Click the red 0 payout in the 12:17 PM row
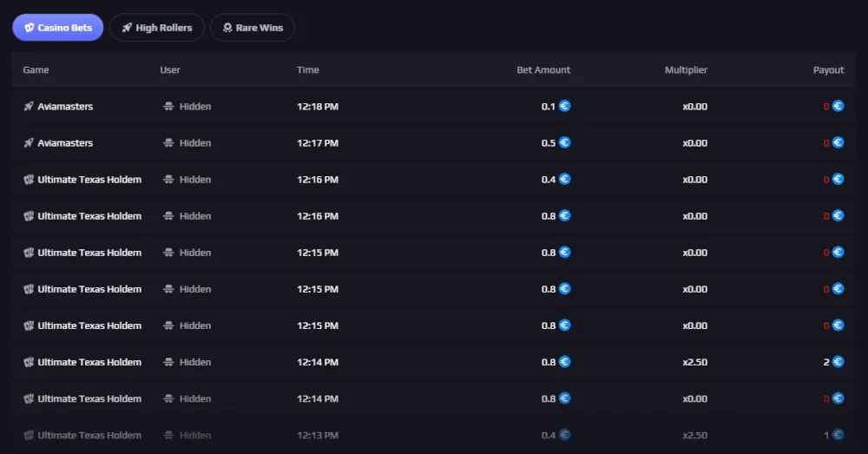 [826, 143]
